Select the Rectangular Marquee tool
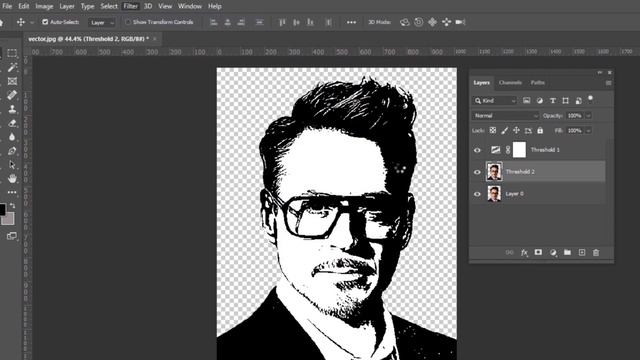640x360 pixels. point(12,53)
